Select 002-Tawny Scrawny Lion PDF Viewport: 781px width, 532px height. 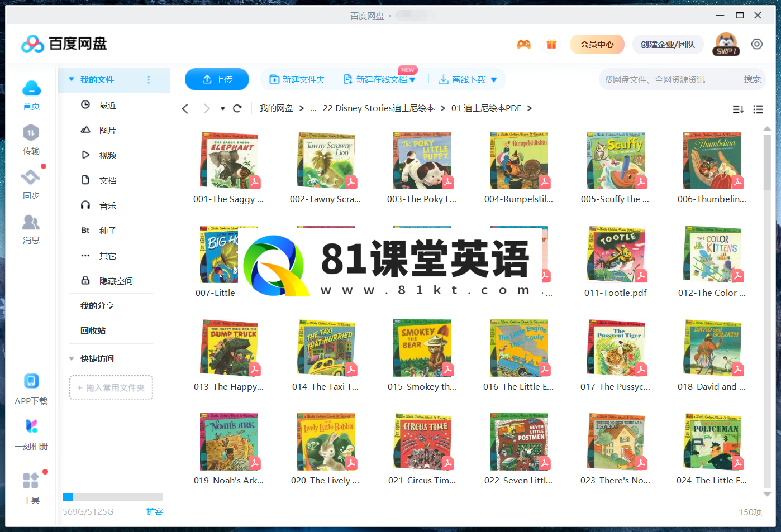point(326,161)
